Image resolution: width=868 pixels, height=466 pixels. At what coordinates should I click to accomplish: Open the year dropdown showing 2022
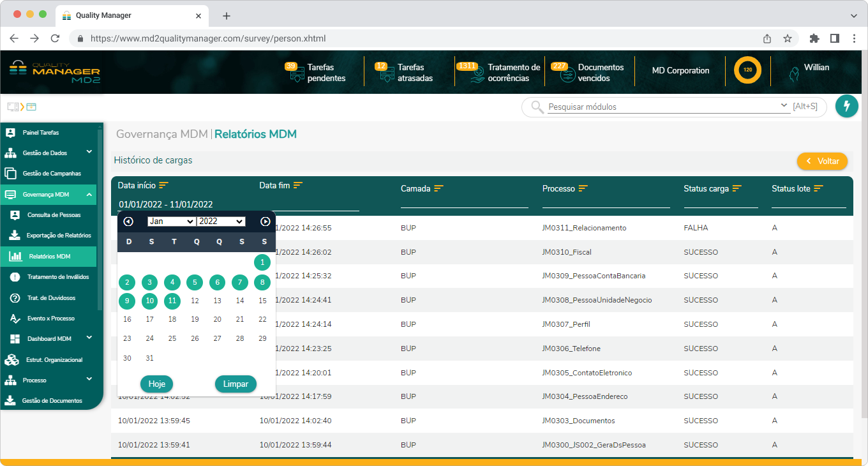coord(221,222)
